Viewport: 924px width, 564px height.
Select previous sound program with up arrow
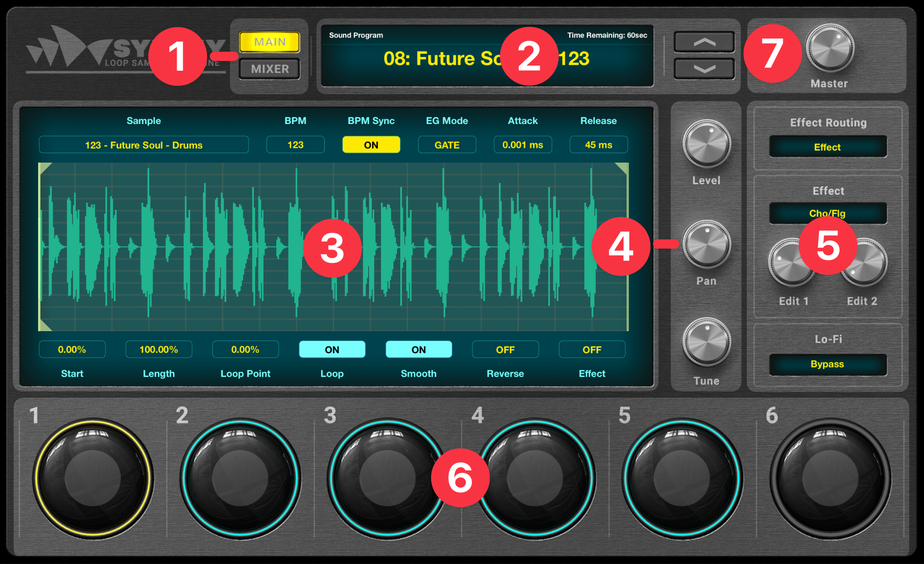tap(704, 42)
